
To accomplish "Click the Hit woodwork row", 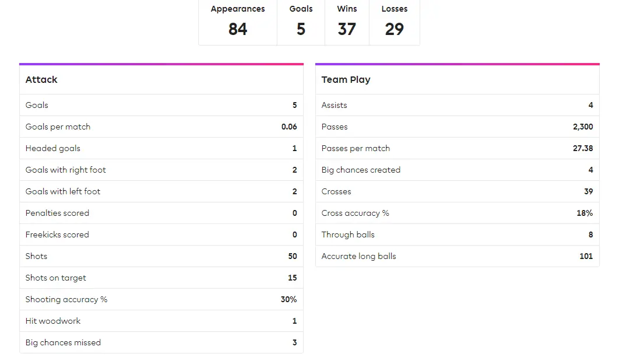I will (161, 321).
